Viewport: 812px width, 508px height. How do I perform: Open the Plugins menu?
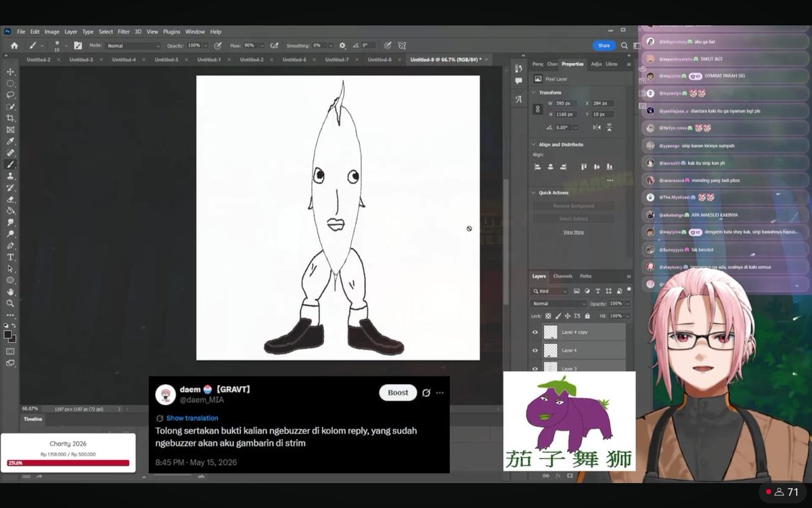click(x=172, y=32)
